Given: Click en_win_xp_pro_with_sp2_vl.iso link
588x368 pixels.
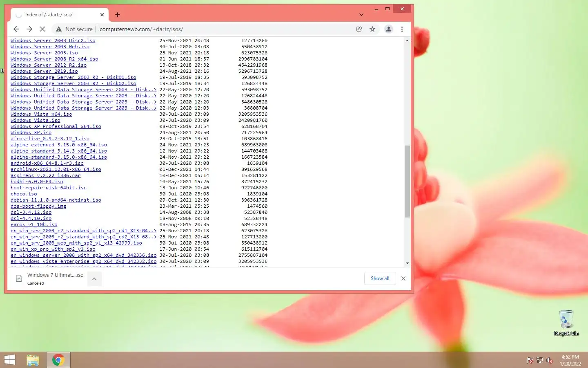Looking at the screenshot, I should click(53, 249).
